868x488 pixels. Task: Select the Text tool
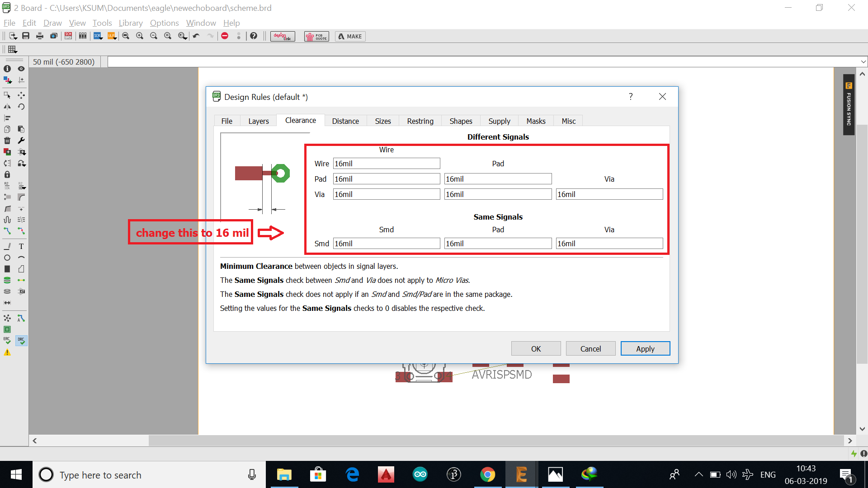(x=21, y=246)
